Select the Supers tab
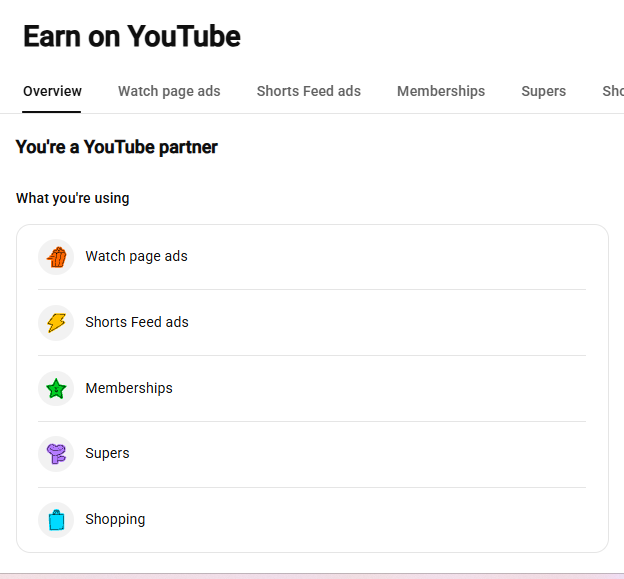The image size is (624, 579). point(544,91)
